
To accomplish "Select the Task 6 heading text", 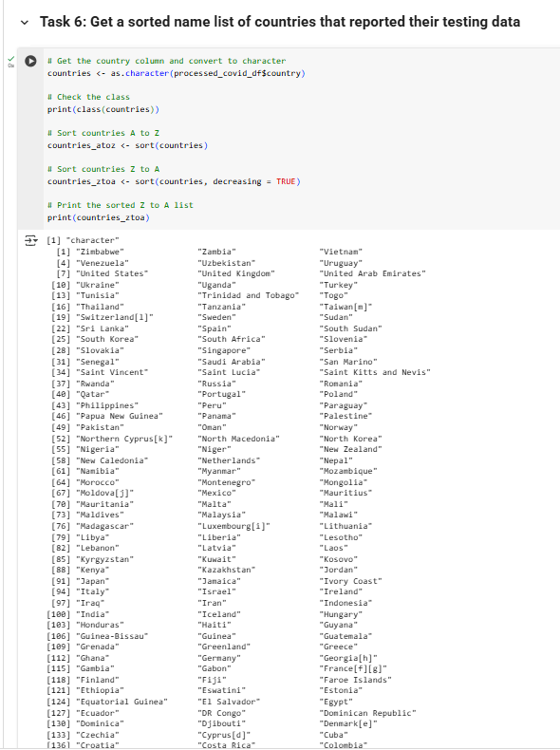I will pyautogui.click(x=280, y=22).
